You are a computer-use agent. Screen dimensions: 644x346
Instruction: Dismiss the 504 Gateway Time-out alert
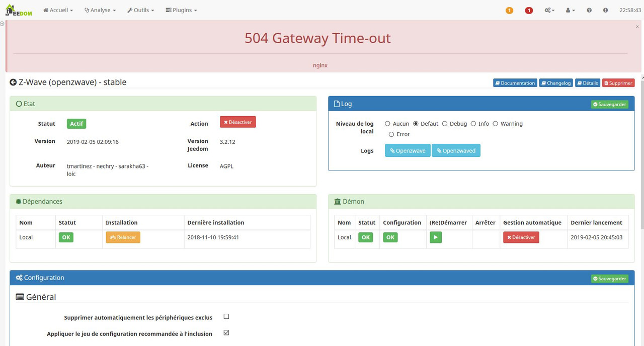click(x=637, y=26)
